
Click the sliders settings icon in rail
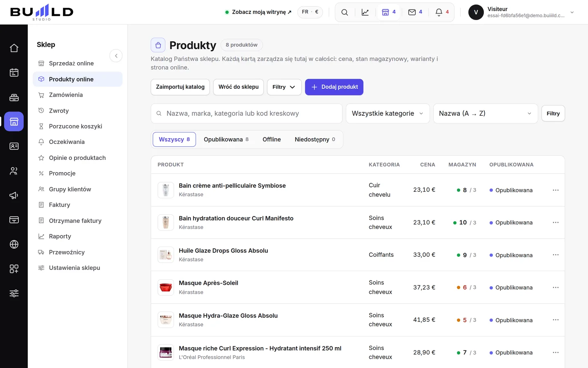(14, 294)
